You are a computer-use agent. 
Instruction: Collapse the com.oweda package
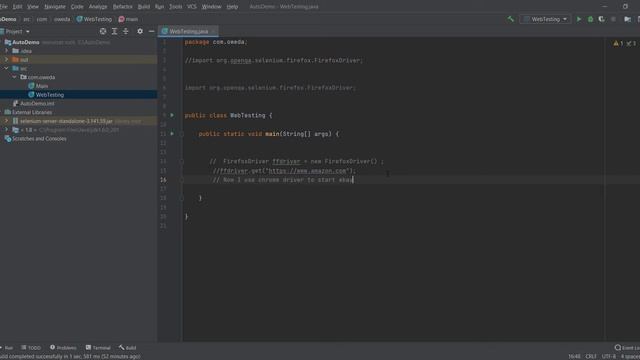click(x=15, y=77)
